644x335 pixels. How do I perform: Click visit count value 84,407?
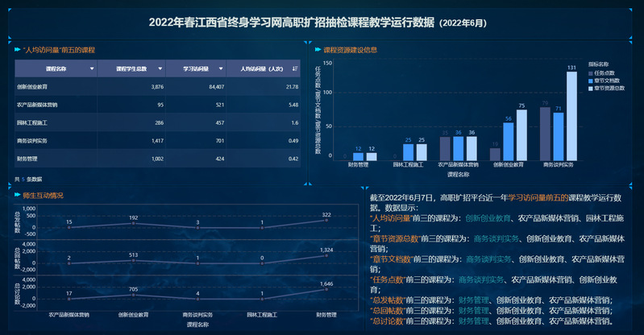(217, 87)
